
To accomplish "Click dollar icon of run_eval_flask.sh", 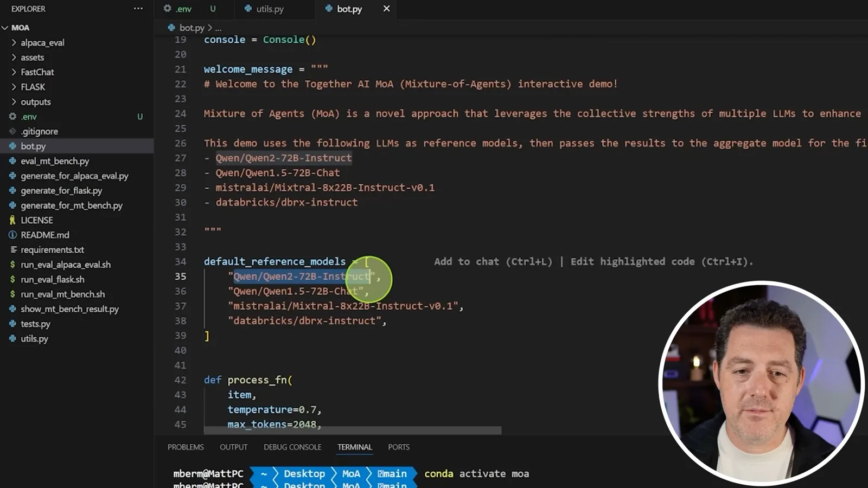I will tap(12, 279).
